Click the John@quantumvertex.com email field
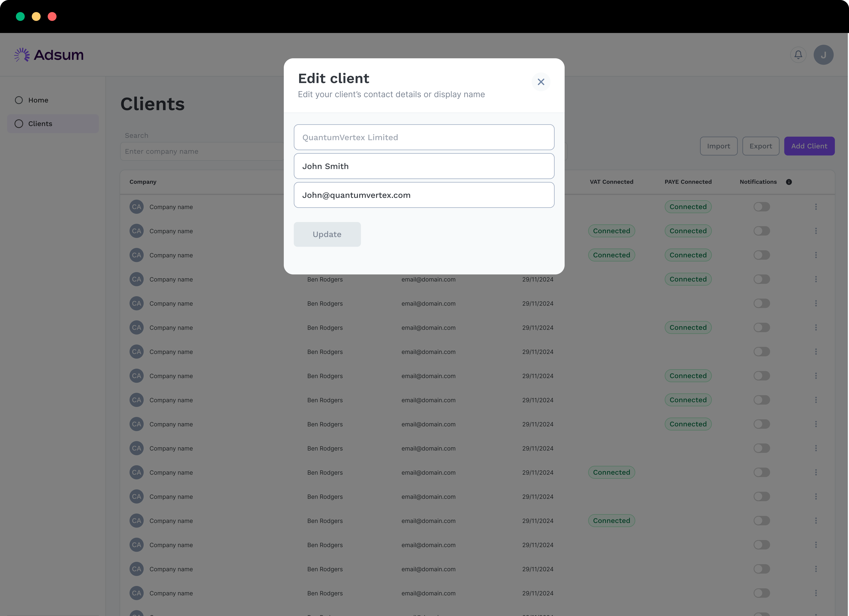The width and height of the screenshot is (849, 616). [424, 195]
